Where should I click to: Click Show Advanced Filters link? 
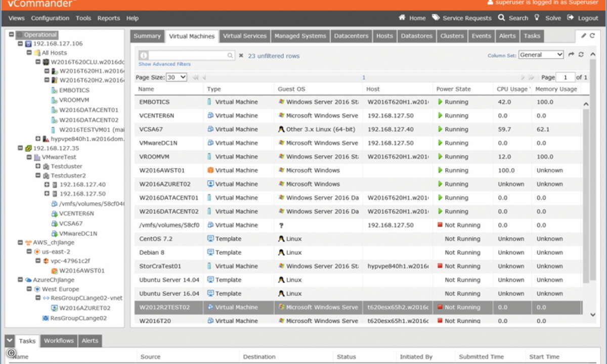(x=164, y=64)
